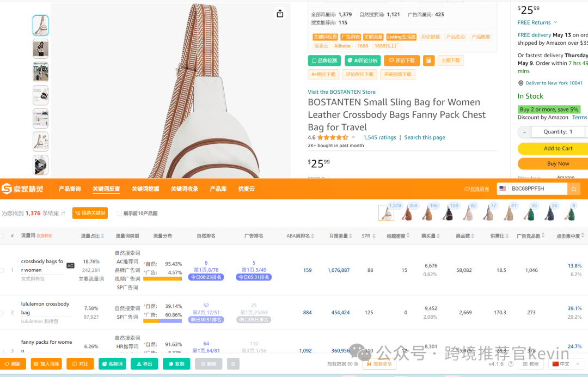Sort by the 月搜索量 column arrows

(x=351, y=236)
